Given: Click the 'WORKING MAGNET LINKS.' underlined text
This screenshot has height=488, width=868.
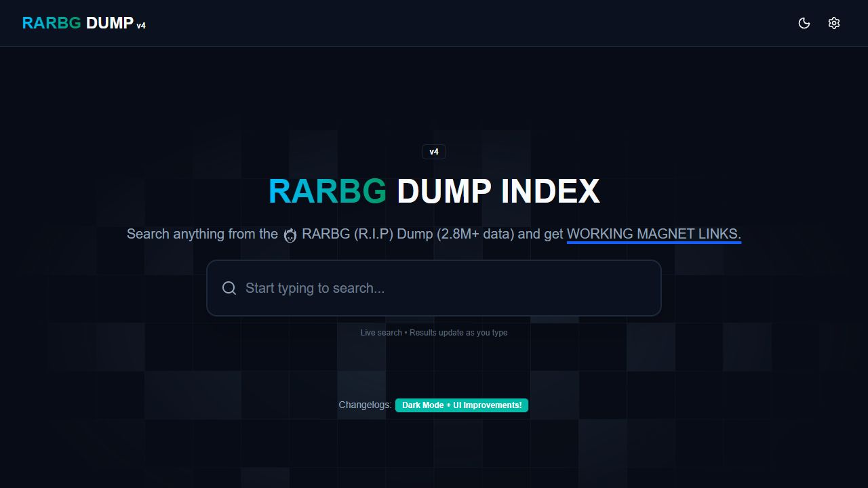Looking at the screenshot, I should pyautogui.click(x=654, y=234).
